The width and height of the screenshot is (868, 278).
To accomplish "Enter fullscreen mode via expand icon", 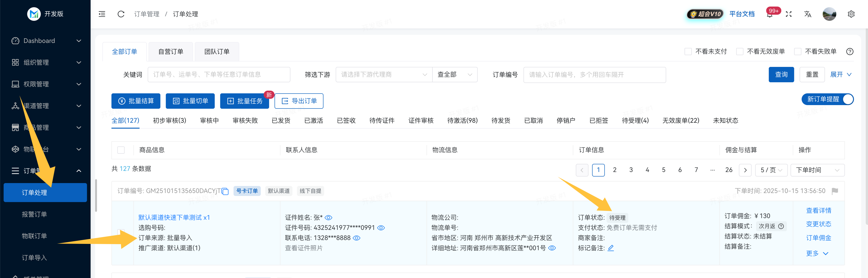I will tap(788, 14).
